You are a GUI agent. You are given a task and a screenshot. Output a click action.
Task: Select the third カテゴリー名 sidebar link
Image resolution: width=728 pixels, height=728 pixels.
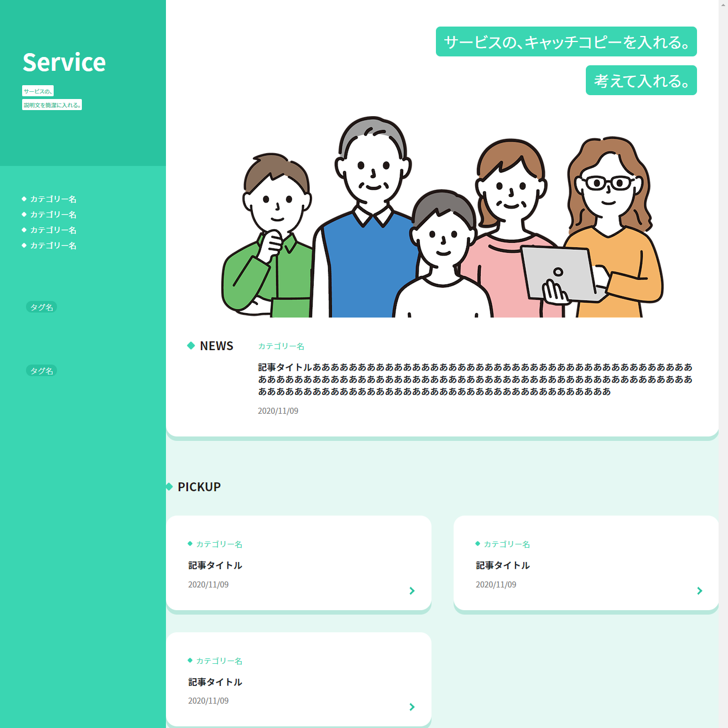click(53, 230)
